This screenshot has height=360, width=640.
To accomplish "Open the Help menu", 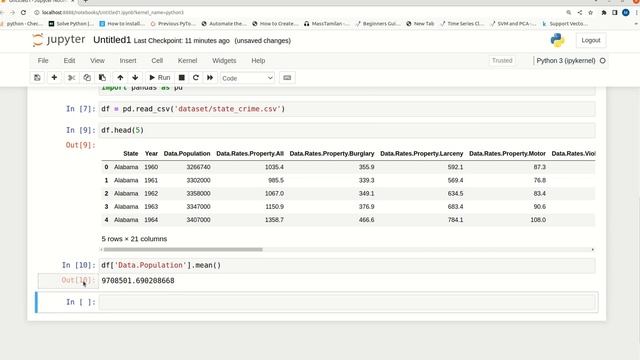I will point(258,60).
